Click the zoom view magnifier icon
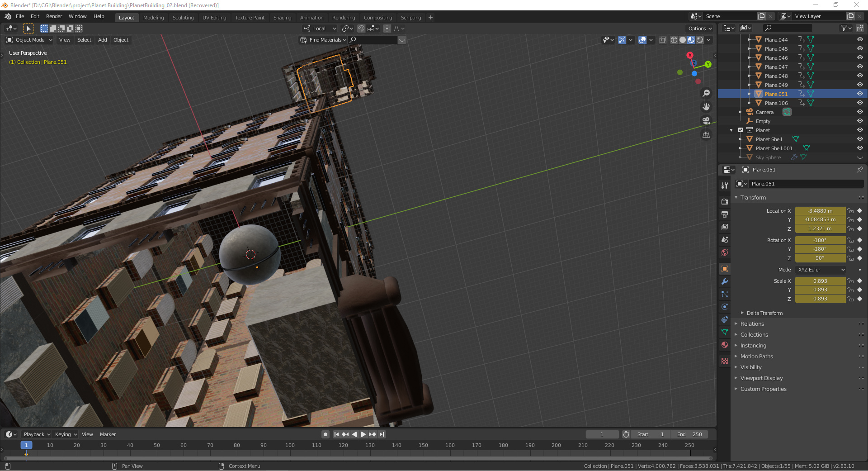The image size is (868, 471). pos(706,93)
